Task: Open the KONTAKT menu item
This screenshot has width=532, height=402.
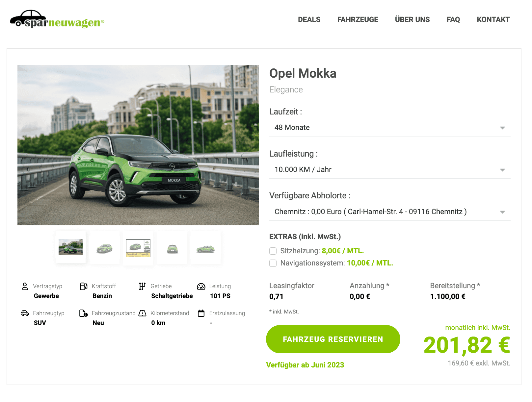Action: 493,19
